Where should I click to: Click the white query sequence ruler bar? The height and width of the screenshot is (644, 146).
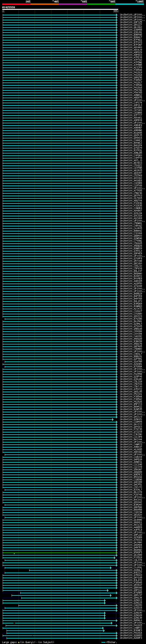(x=60, y=10)
